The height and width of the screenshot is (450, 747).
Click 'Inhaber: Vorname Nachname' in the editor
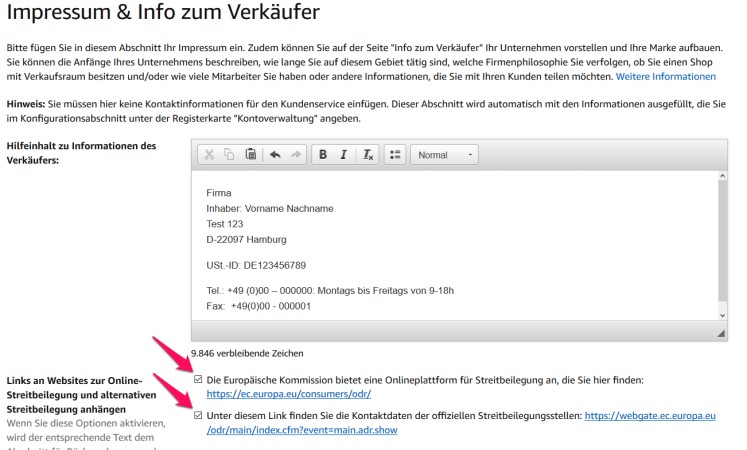click(x=270, y=209)
